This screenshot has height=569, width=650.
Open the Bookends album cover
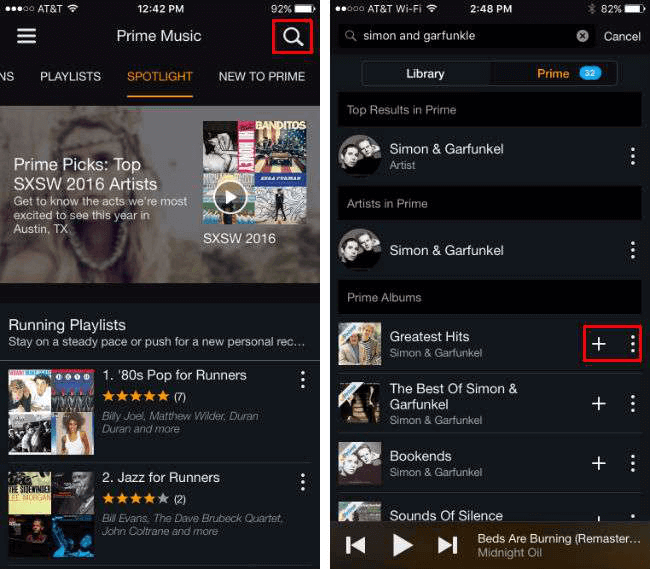tap(360, 463)
